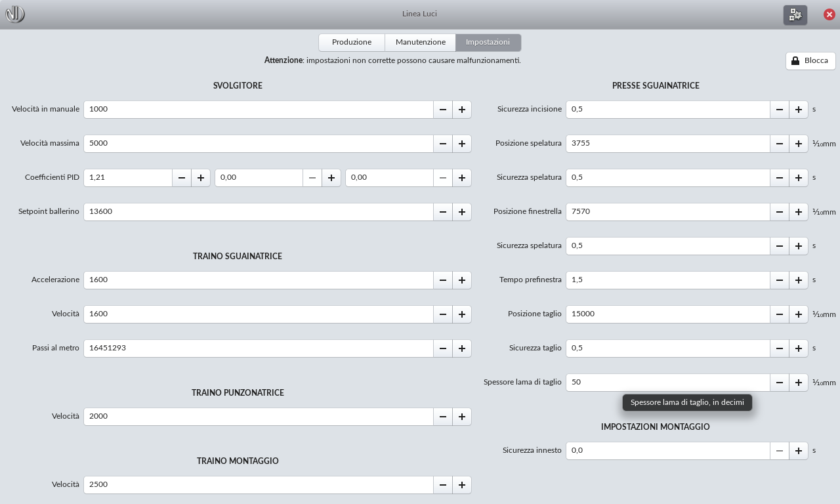Increase Sicurezza taglio value
This screenshot has width=840, height=504.
pyautogui.click(x=799, y=348)
